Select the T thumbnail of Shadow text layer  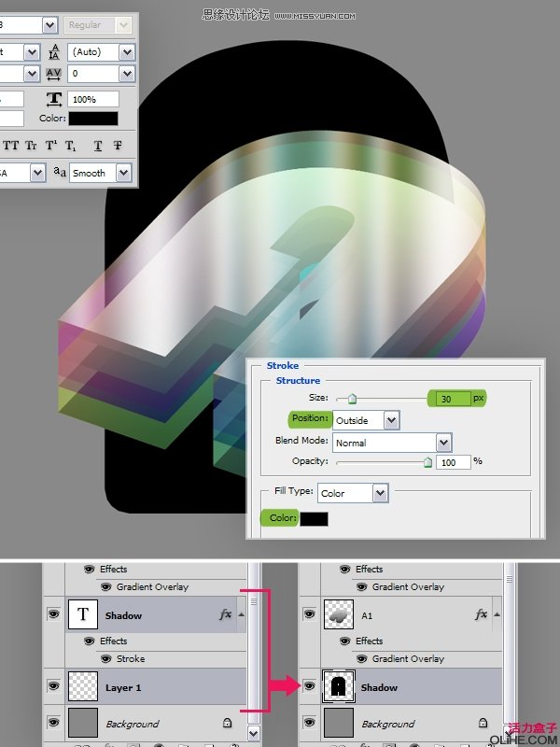click(x=83, y=614)
